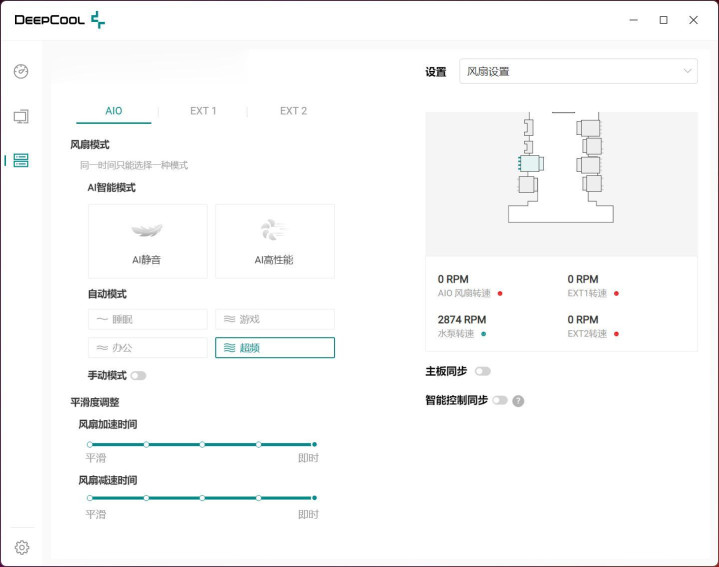The image size is (719, 567).
Task: Set 风扇加速时间 slider to 平滑 end
Action: click(x=90, y=444)
